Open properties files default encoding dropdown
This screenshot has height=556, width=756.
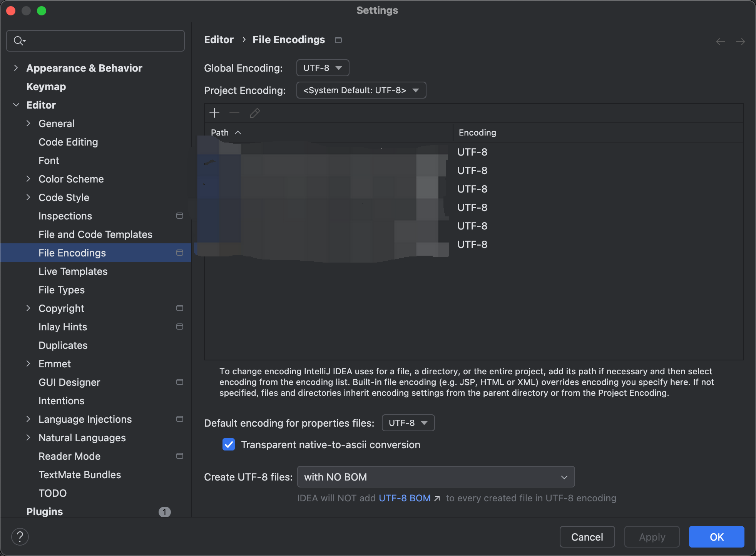click(x=408, y=423)
